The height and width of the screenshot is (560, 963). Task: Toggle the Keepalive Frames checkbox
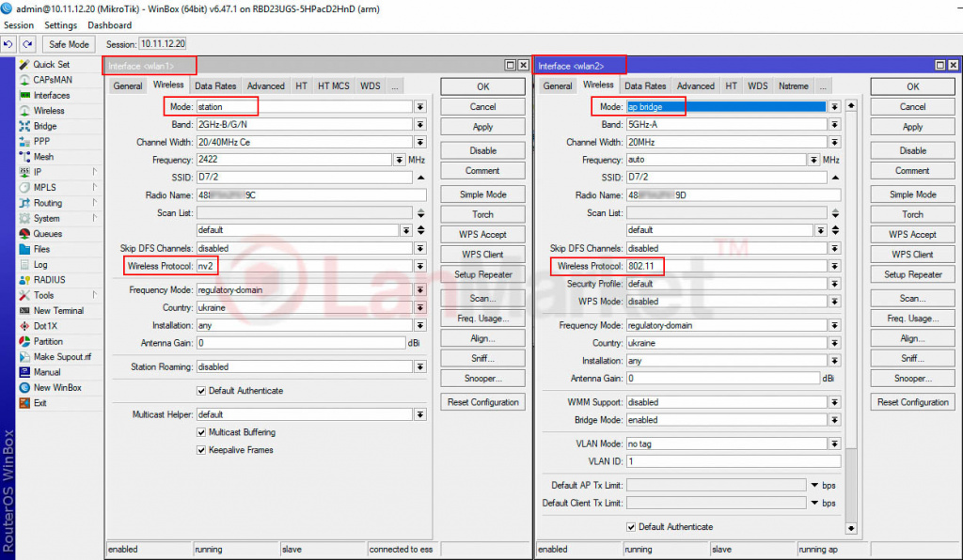[x=201, y=450]
